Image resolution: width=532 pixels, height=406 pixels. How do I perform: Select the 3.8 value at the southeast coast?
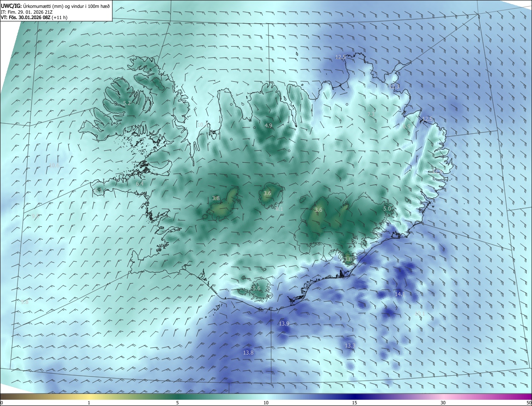tap(348, 259)
